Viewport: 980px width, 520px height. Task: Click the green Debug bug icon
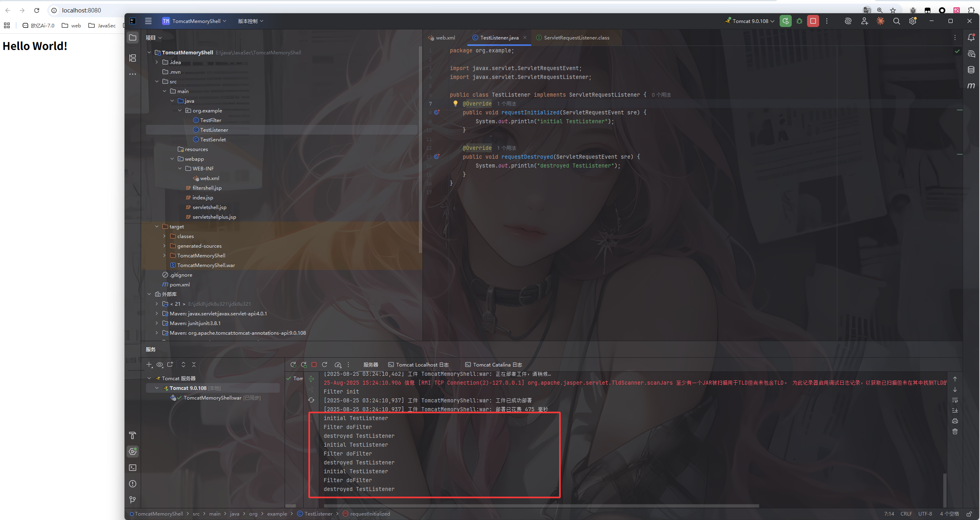799,21
